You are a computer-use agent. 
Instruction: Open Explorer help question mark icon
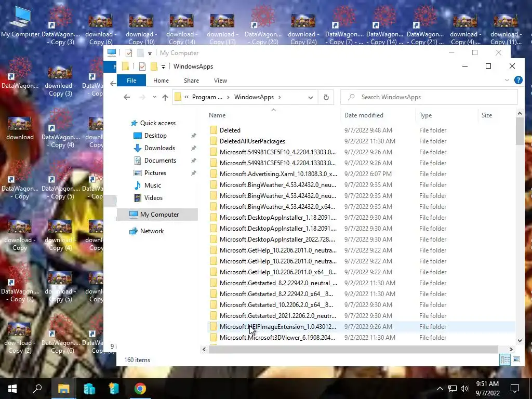tap(518, 80)
